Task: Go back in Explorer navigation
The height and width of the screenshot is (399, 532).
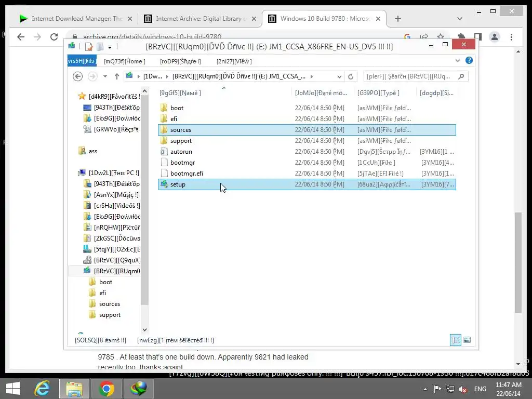Action: click(x=78, y=76)
